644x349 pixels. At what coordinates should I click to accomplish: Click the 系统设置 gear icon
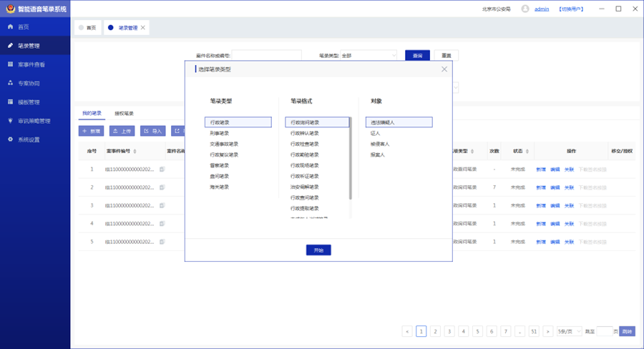10,139
